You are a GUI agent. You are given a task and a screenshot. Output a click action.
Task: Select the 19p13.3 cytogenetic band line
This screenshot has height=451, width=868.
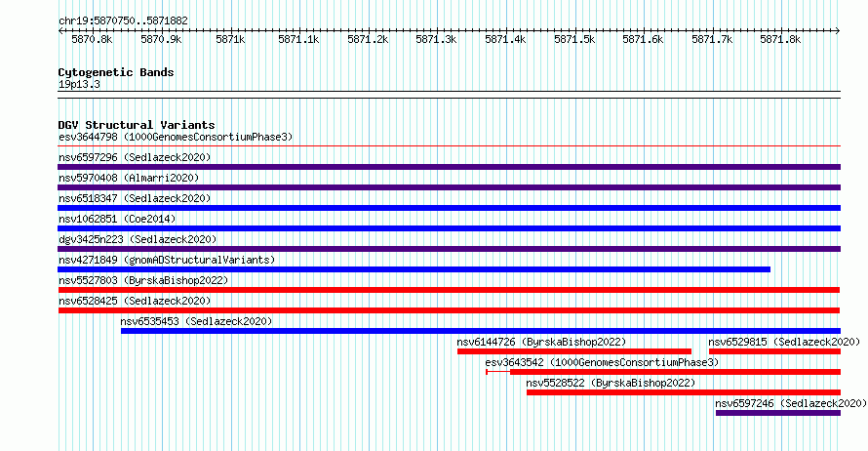[449, 95]
